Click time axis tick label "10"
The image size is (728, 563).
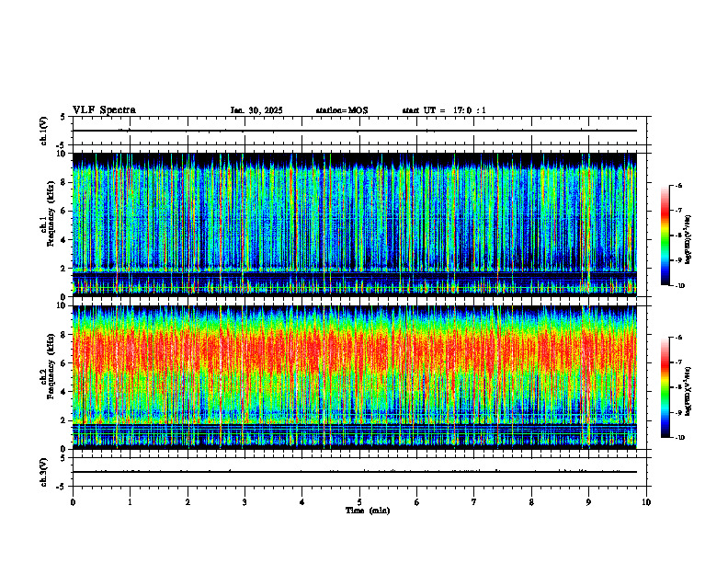pyautogui.click(x=646, y=502)
